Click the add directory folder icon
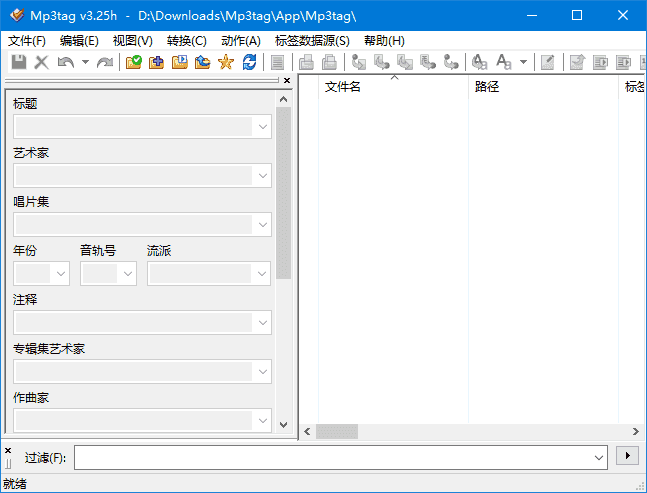 coord(156,62)
